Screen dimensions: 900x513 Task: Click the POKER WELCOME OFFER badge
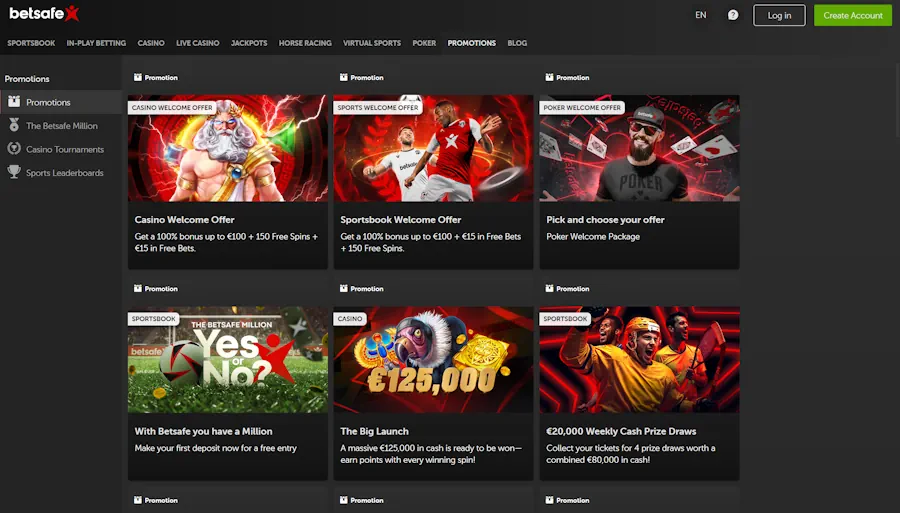click(582, 107)
